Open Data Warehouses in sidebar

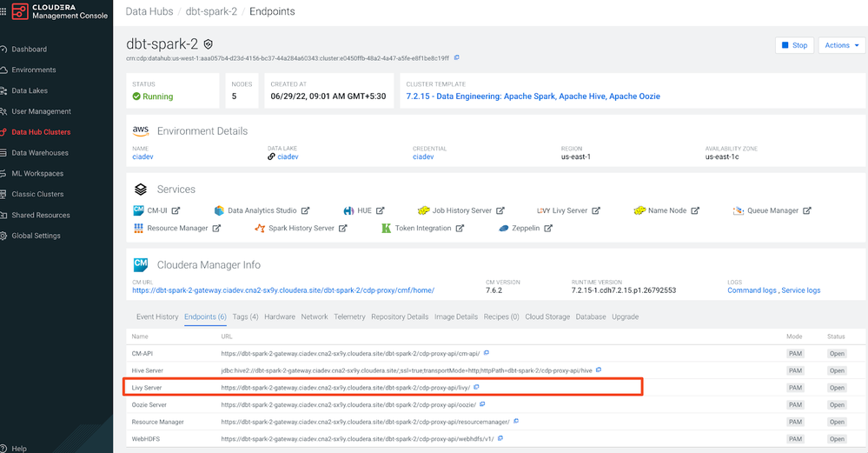coord(40,153)
